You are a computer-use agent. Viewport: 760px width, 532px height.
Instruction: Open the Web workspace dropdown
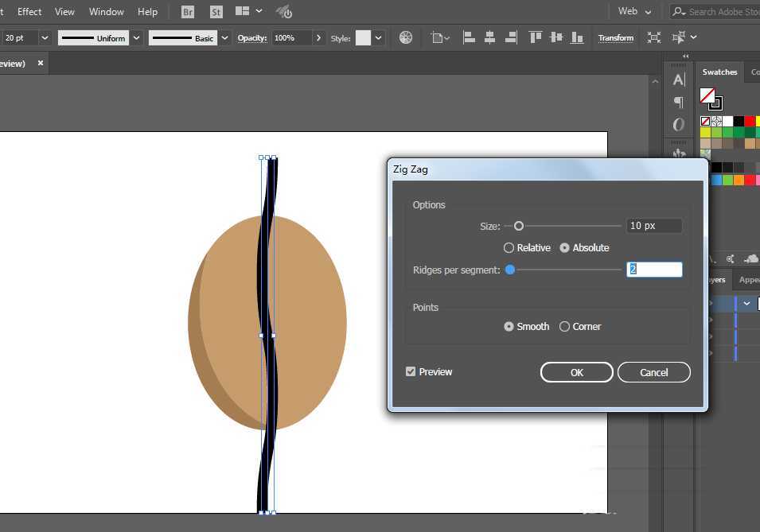click(x=635, y=12)
